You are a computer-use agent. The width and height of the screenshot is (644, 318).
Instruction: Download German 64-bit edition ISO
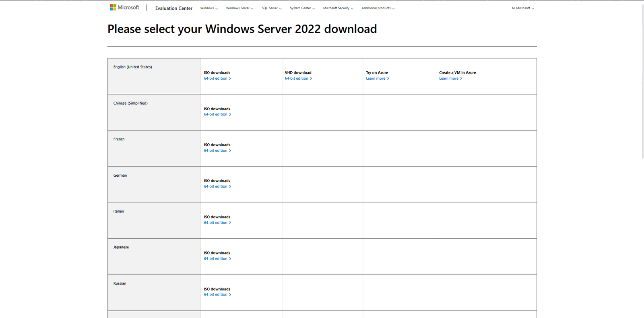(217, 186)
